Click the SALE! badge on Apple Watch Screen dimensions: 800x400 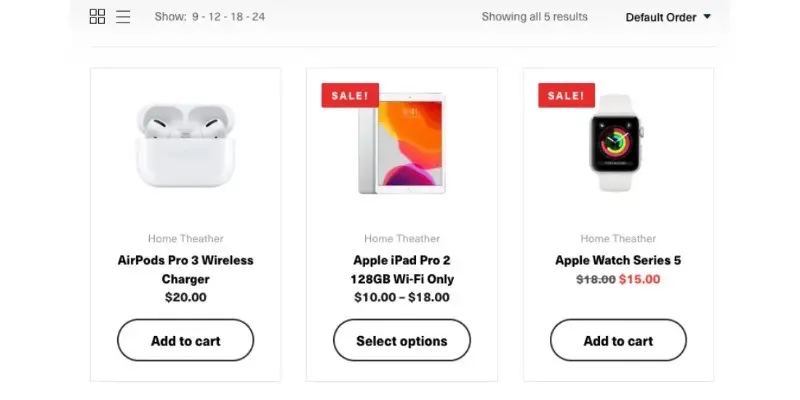click(x=566, y=95)
